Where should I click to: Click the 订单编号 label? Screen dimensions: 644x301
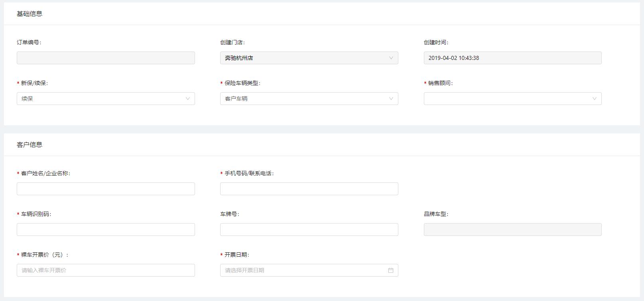click(29, 42)
